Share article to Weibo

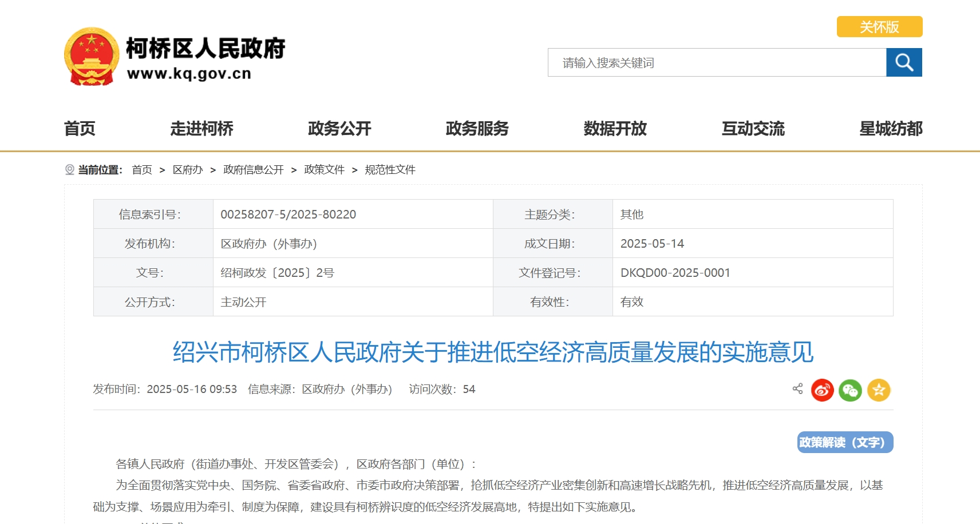pos(822,390)
